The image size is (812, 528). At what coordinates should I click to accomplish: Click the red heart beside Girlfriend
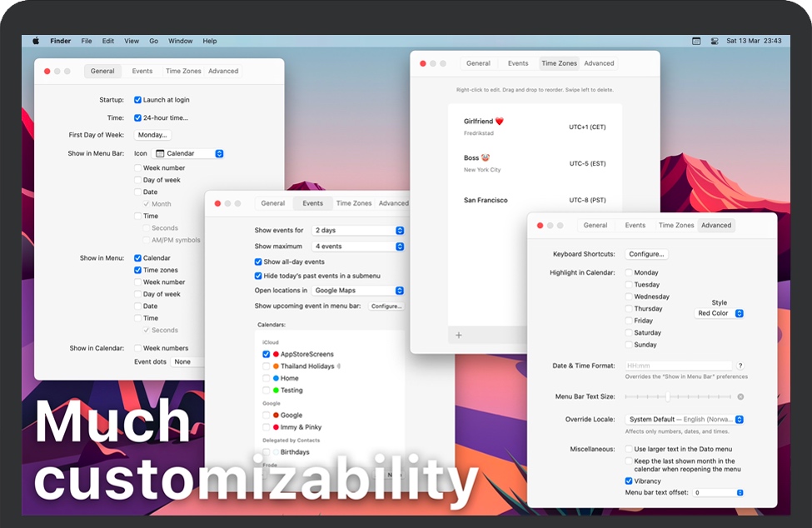click(x=500, y=122)
